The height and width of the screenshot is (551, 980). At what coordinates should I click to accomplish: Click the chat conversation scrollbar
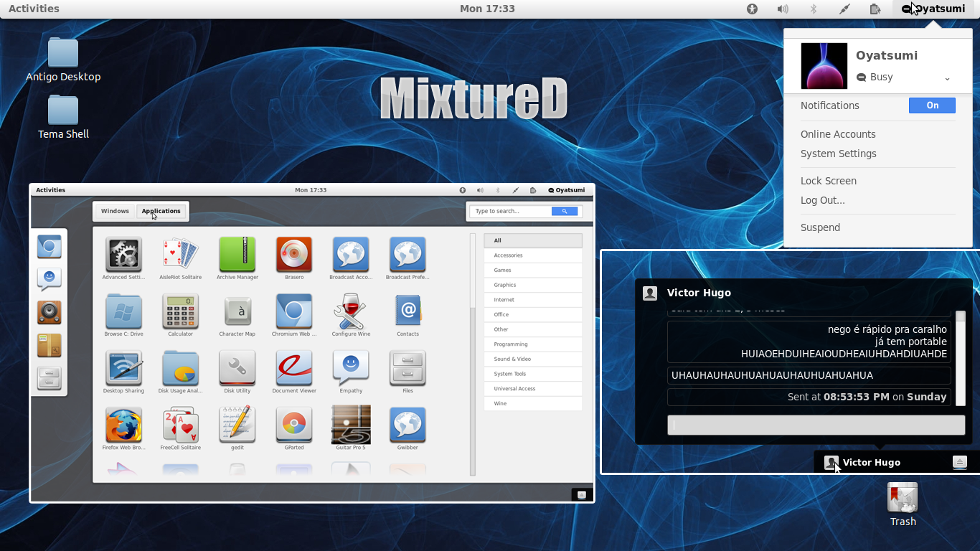click(x=961, y=358)
